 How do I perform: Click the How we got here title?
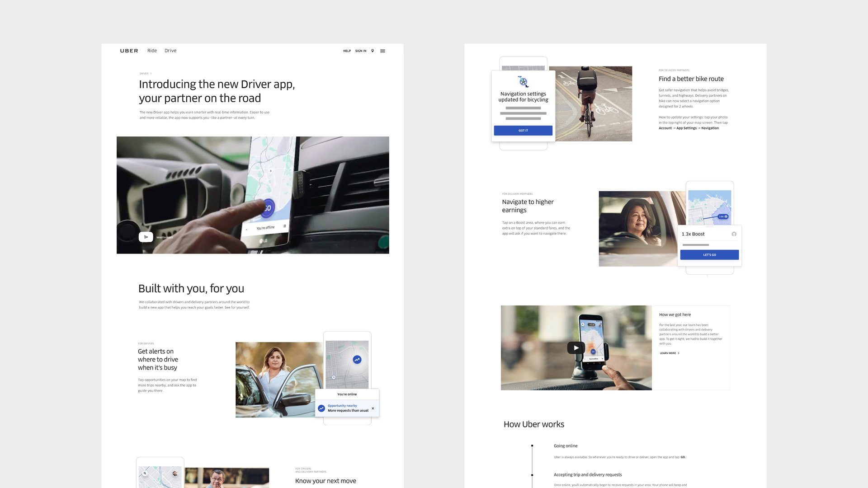pyautogui.click(x=675, y=315)
